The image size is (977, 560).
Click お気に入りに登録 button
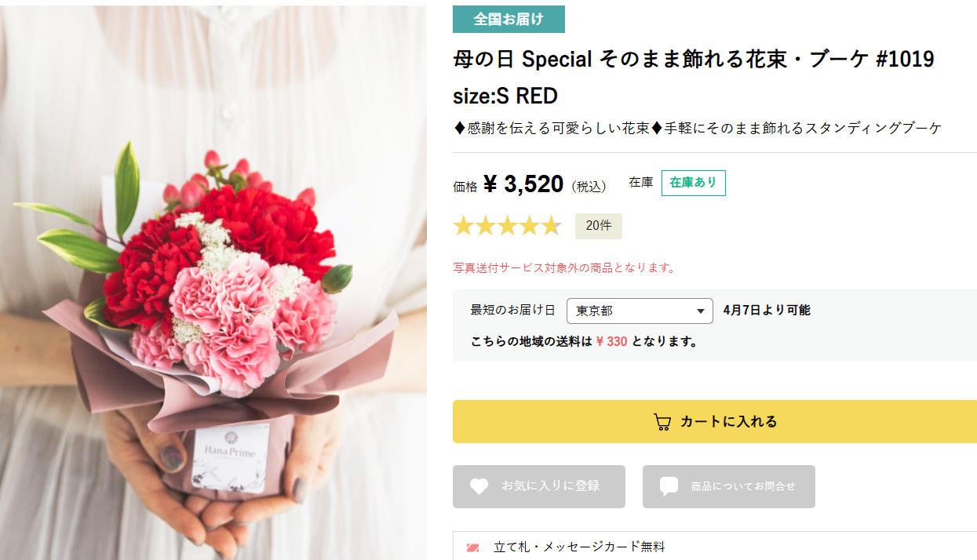(539, 486)
